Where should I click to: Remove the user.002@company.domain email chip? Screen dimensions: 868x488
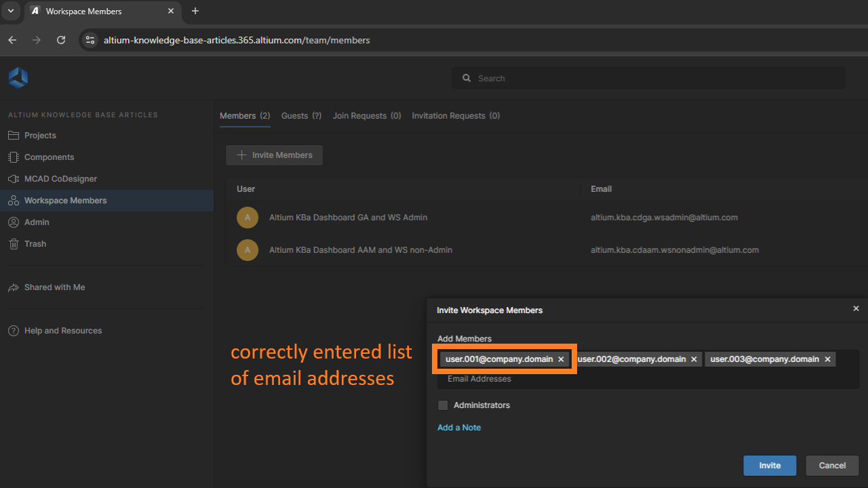pos(694,359)
